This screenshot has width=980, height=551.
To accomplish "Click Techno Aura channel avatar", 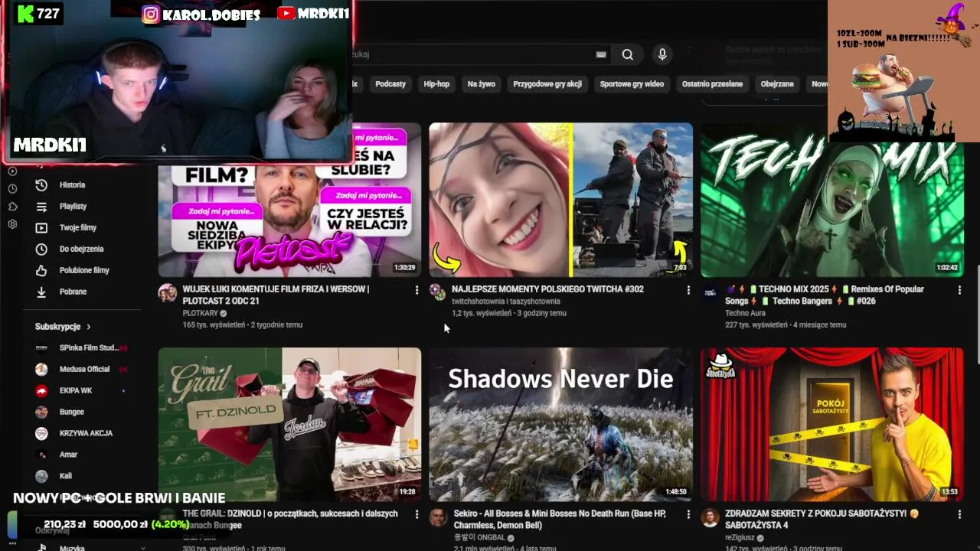I will tap(710, 292).
